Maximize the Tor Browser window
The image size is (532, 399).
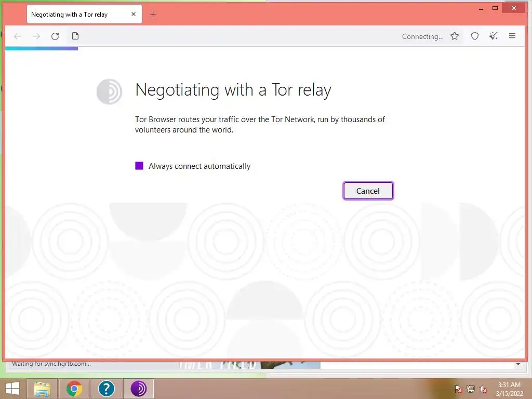click(x=495, y=8)
